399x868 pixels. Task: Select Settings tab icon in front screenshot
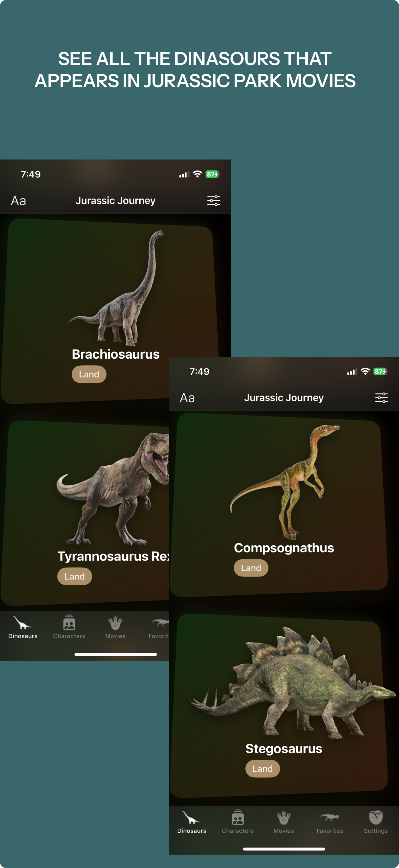[x=376, y=817]
